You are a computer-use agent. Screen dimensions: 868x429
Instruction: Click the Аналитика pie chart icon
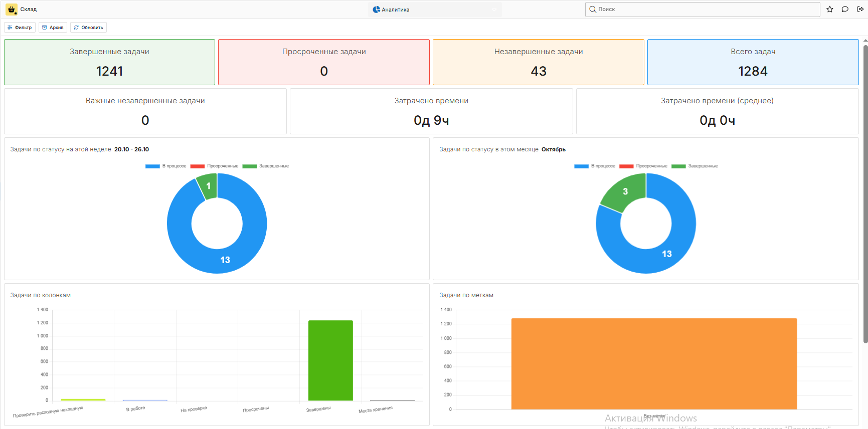point(376,10)
